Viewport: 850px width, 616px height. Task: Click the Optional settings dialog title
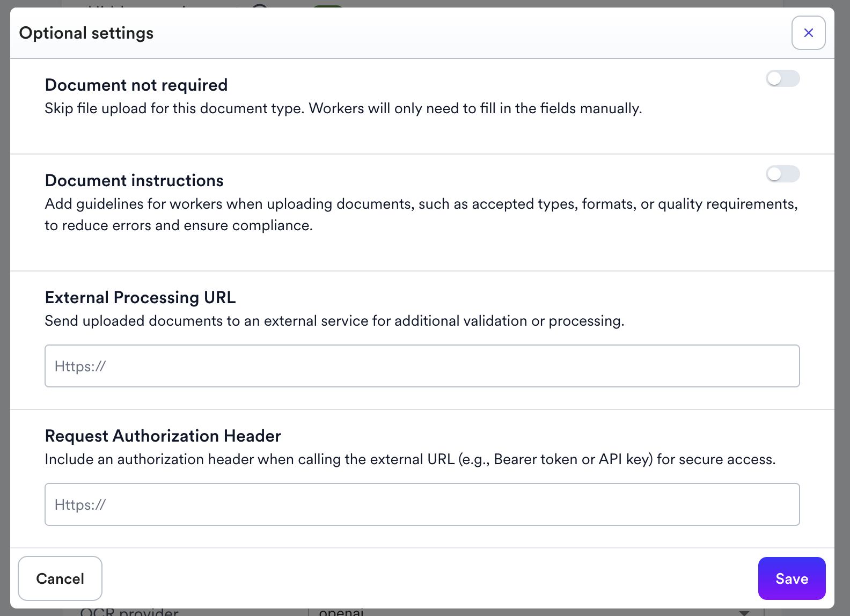tap(86, 33)
